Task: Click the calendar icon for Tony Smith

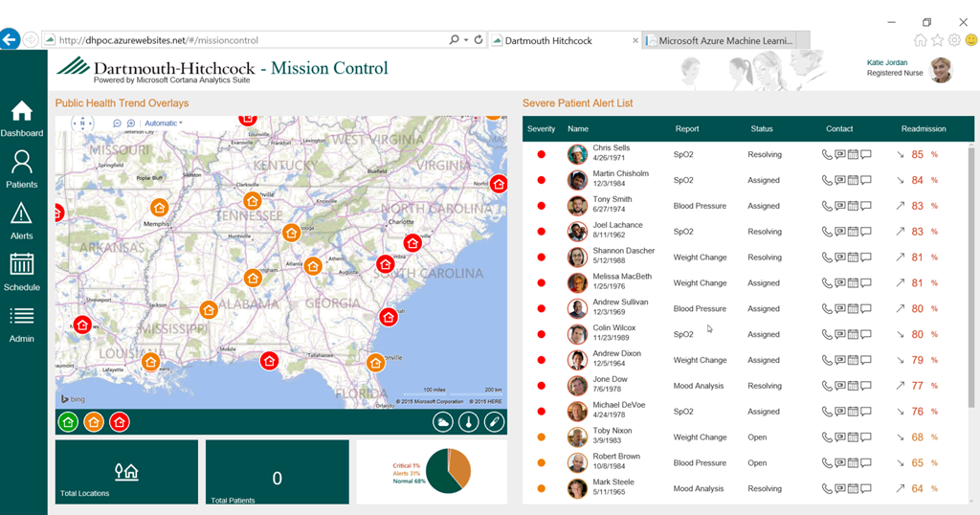Action: coord(853,206)
